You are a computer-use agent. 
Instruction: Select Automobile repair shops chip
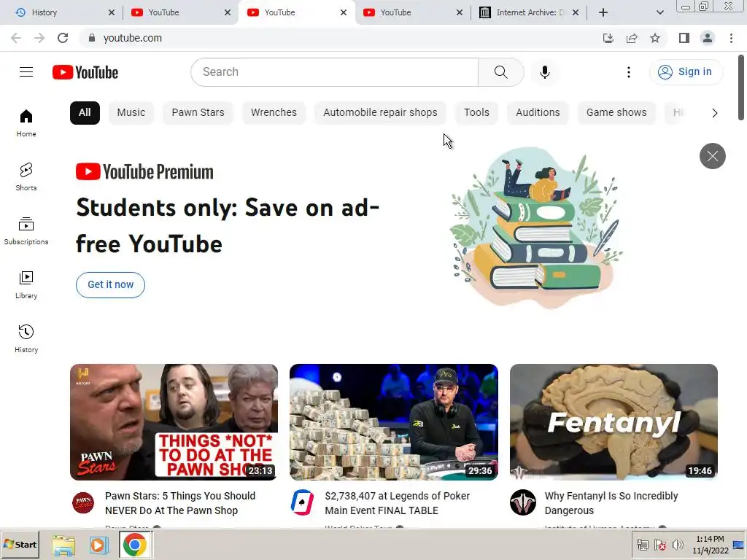[x=380, y=113]
